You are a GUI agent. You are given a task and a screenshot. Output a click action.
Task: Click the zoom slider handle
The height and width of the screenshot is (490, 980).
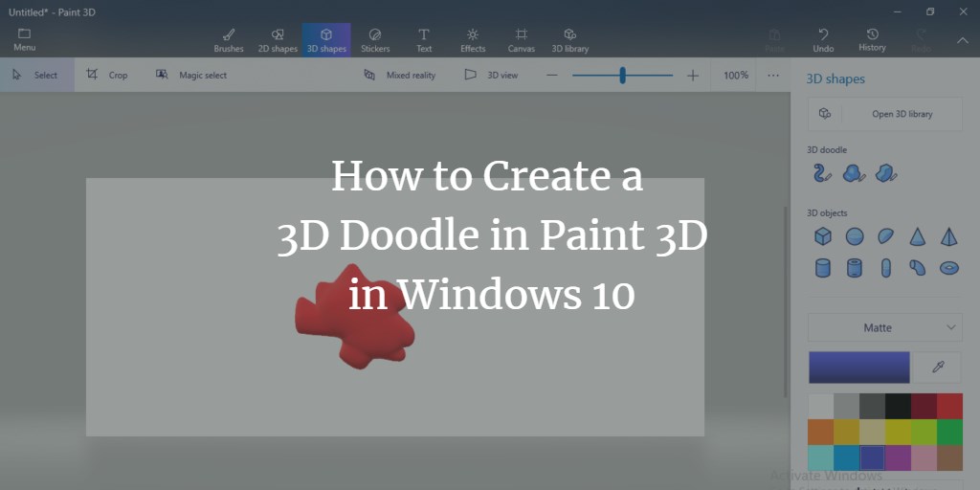[622, 75]
